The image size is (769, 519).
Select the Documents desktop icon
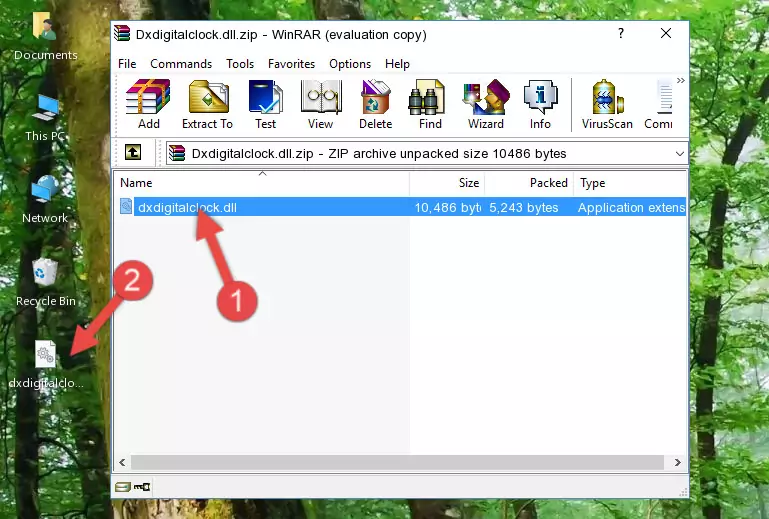click(x=45, y=37)
